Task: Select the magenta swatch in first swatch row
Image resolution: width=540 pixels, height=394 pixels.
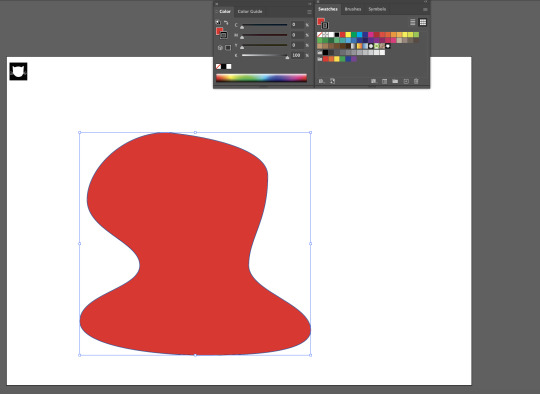Action: (x=371, y=34)
